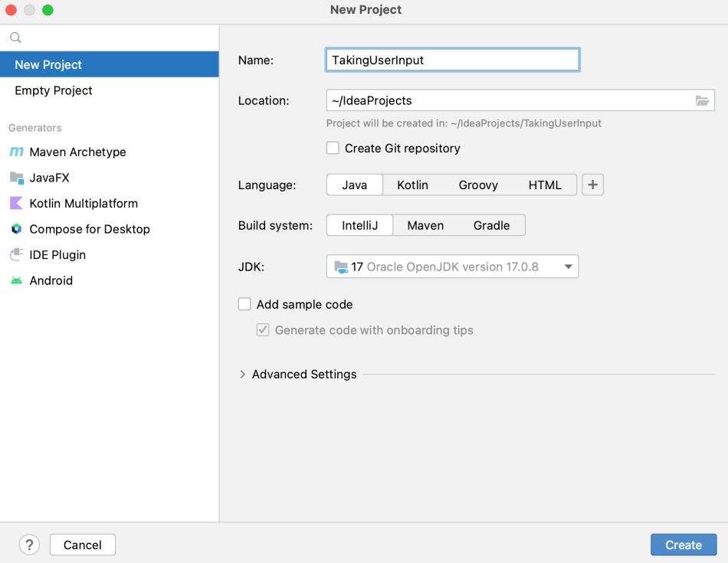
Task: Open the Android project generator
Action: (52, 280)
